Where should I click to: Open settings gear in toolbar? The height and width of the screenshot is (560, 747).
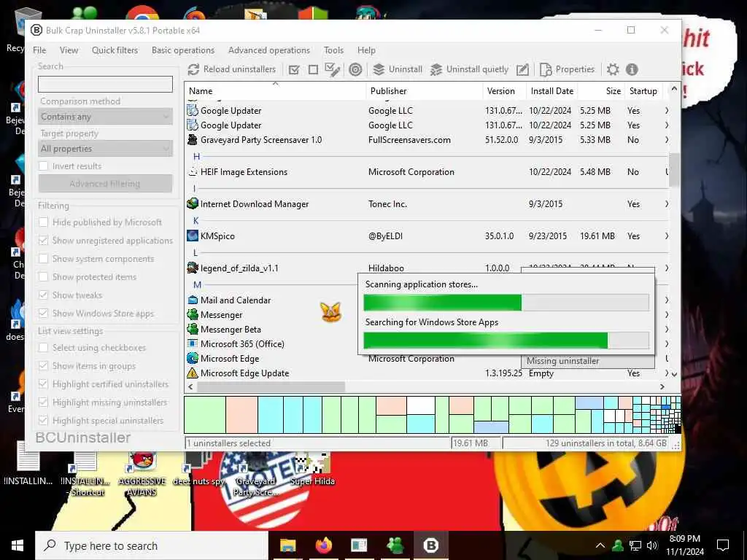(x=613, y=69)
